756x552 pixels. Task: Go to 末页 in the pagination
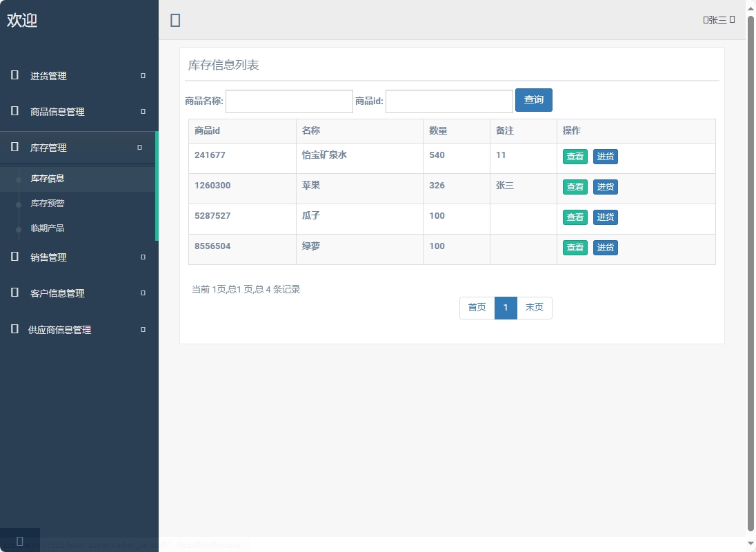click(x=535, y=308)
